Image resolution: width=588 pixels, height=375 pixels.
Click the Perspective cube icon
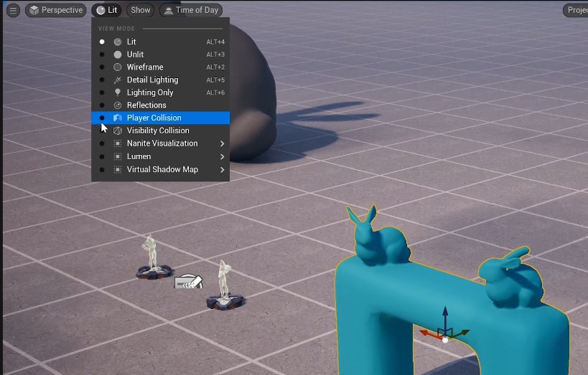pyautogui.click(x=34, y=10)
